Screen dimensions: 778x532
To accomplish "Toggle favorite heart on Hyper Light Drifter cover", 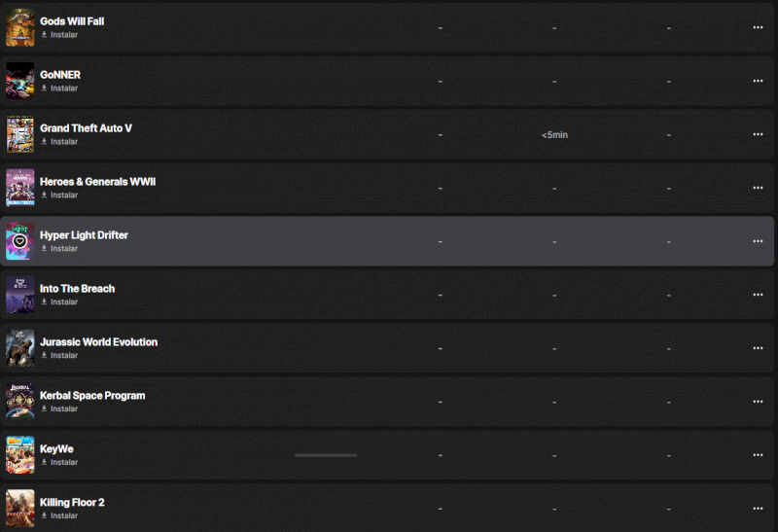I will pos(19,240).
